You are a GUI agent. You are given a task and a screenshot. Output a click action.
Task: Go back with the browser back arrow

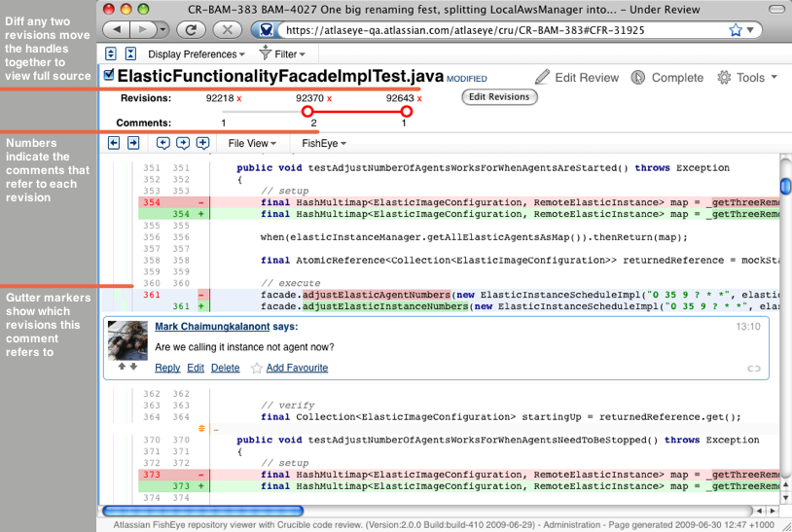[x=117, y=30]
